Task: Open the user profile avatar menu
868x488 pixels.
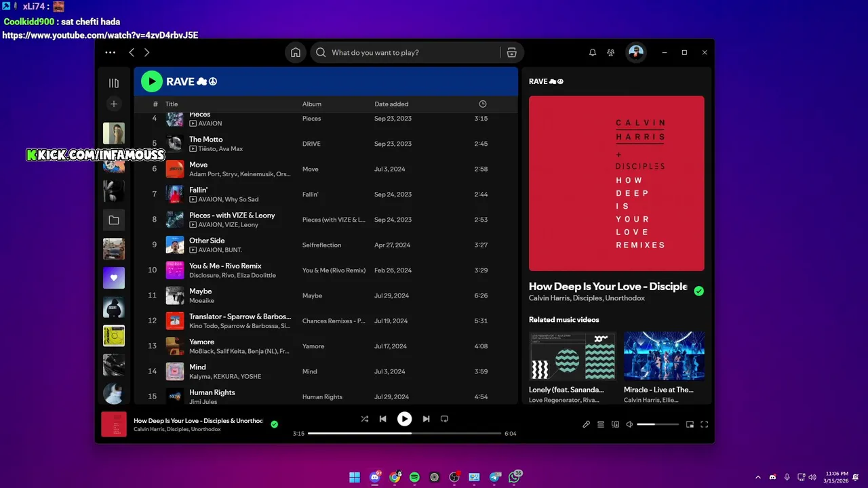Action: coord(635,52)
